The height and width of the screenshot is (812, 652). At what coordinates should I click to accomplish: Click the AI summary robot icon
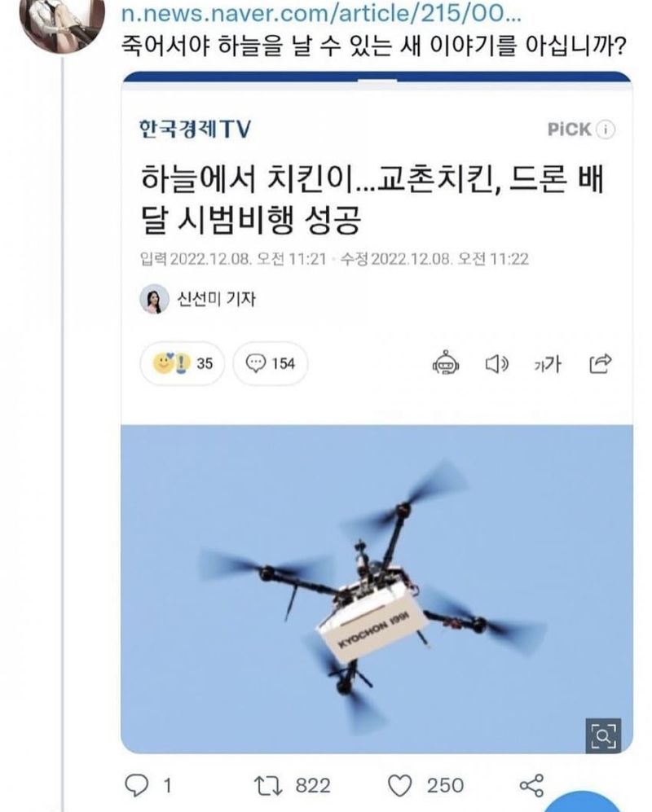(446, 363)
